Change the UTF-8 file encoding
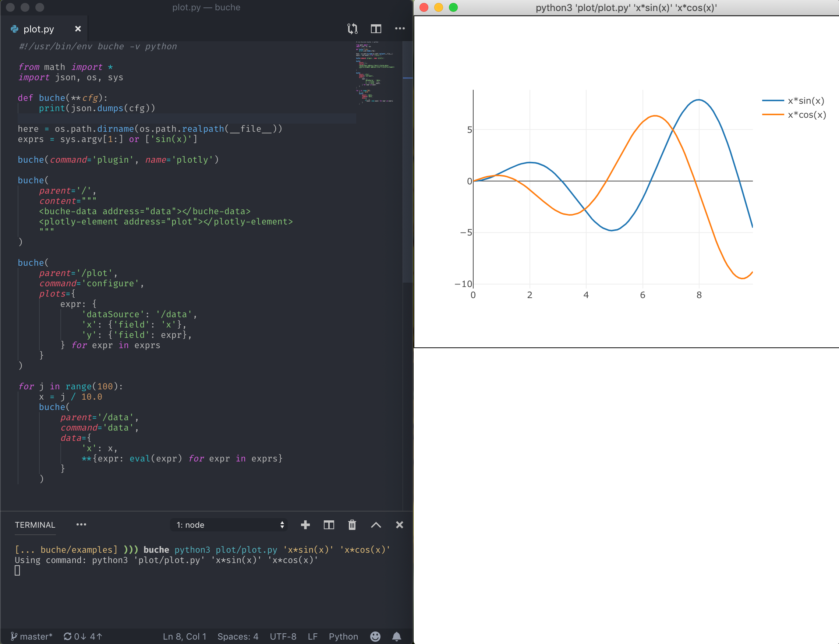 pyautogui.click(x=283, y=636)
